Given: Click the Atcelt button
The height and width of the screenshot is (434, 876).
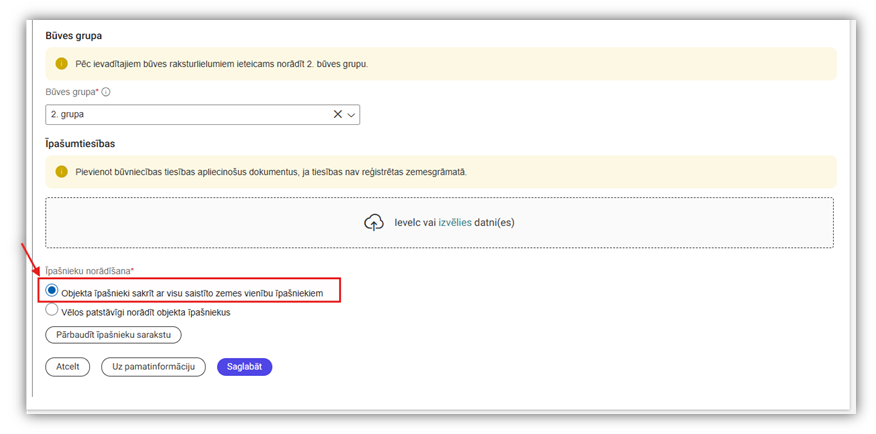Looking at the screenshot, I should (68, 367).
